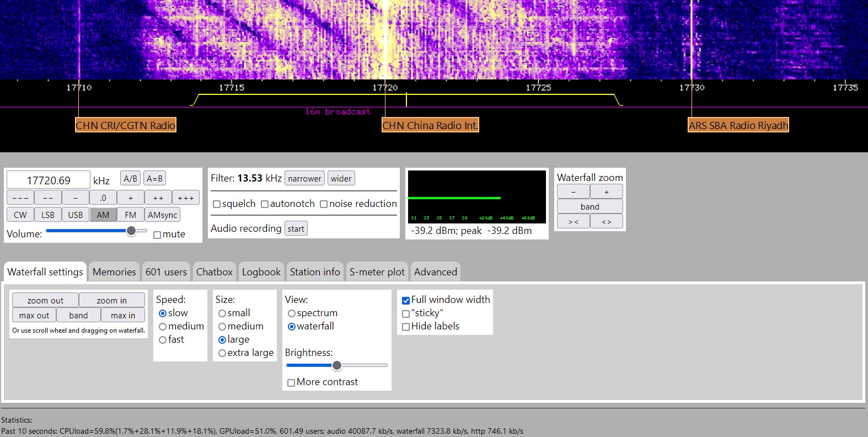This screenshot has width=868, height=437.
Task: Adjust the Volume slider
Action: (x=97, y=231)
